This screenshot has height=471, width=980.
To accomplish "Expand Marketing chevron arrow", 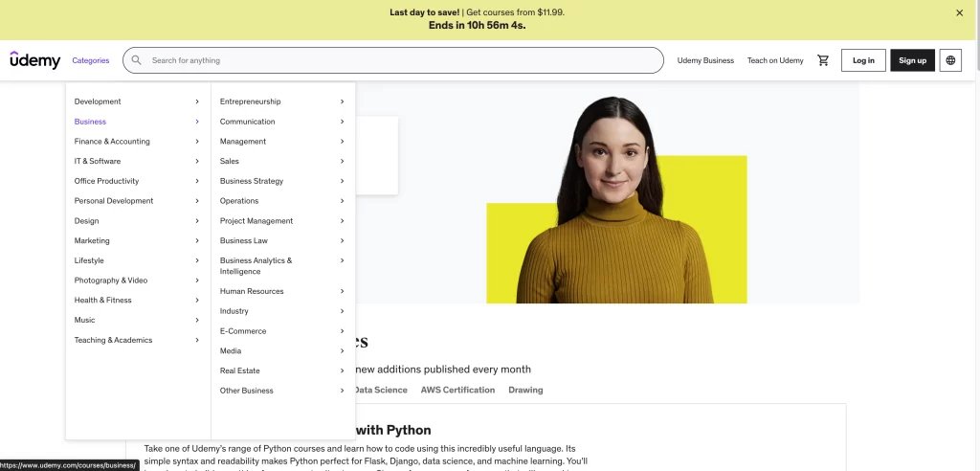I will (x=197, y=240).
